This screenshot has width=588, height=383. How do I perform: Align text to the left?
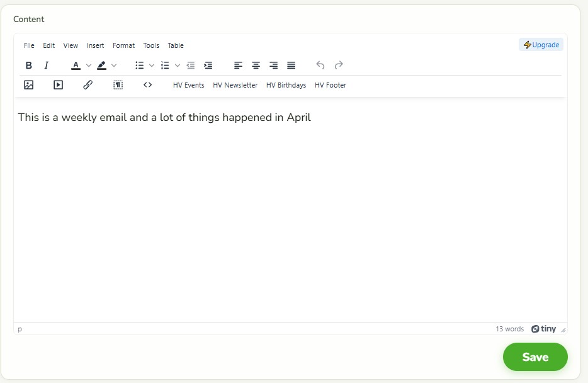tap(238, 66)
